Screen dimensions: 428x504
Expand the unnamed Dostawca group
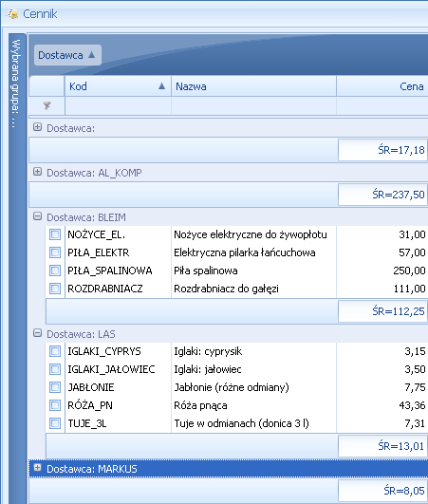38,127
